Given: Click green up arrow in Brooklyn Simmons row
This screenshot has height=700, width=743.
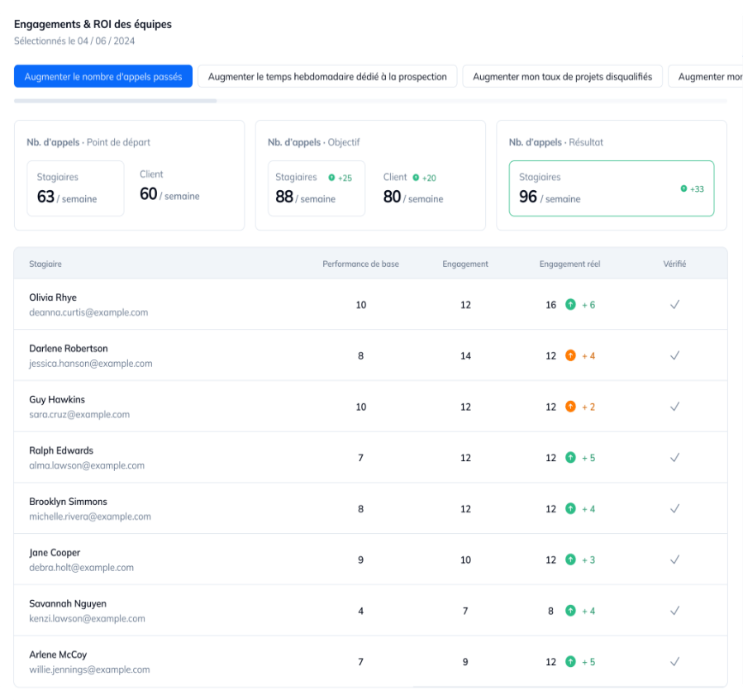Looking at the screenshot, I should pos(570,508).
